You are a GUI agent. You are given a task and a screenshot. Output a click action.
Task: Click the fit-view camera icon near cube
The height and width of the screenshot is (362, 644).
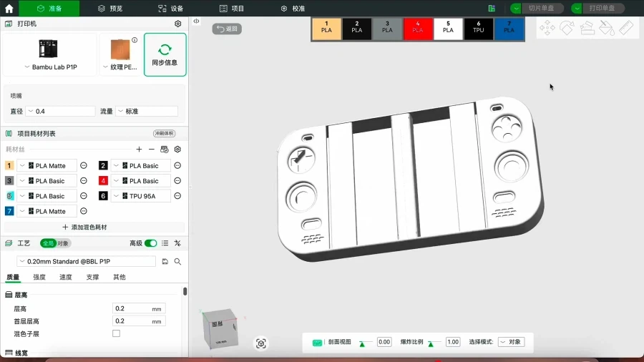pyautogui.click(x=260, y=343)
